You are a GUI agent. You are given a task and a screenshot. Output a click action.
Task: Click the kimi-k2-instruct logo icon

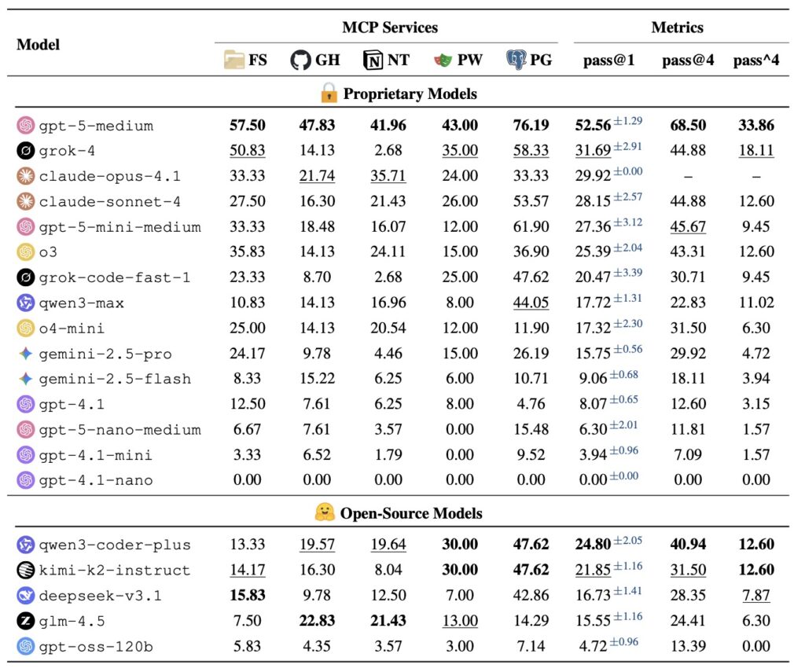click(26, 570)
